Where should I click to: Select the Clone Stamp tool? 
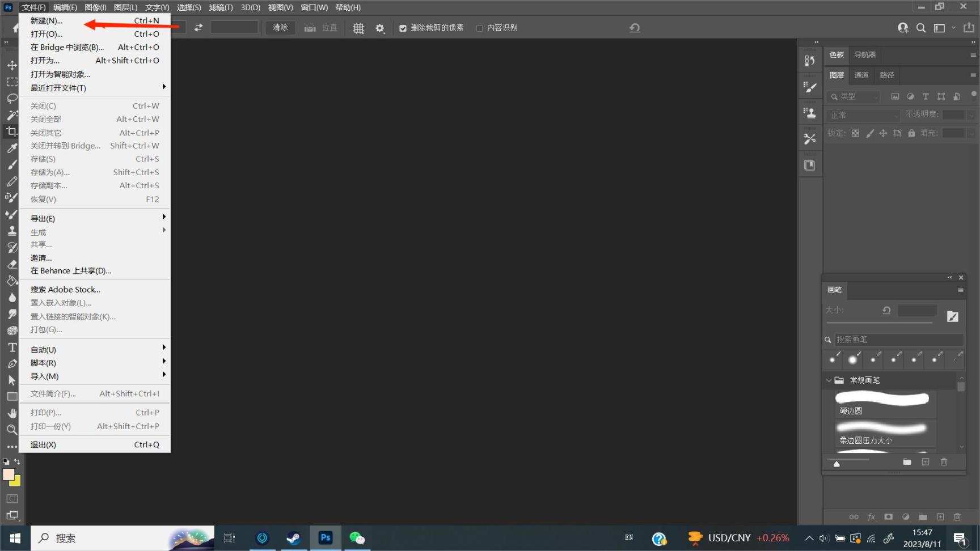pos(12,231)
